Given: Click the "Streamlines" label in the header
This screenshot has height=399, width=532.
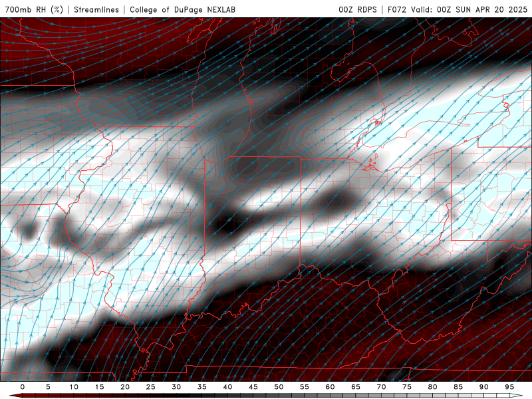Looking at the screenshot, I should coord(96,9).
